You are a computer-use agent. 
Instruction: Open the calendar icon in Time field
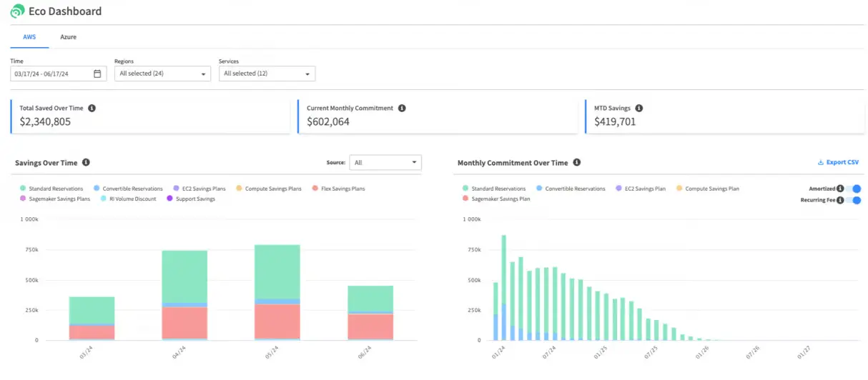pos(97,74)
